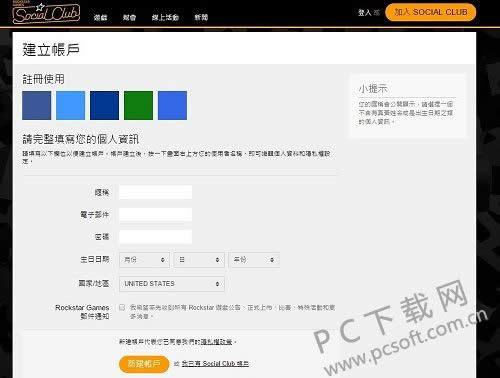Image resolution: width=500 pixels, height=378 pixels.
Task: Click the 請完整填寫您的個人資訊 heading
Action: pos(80,139)
